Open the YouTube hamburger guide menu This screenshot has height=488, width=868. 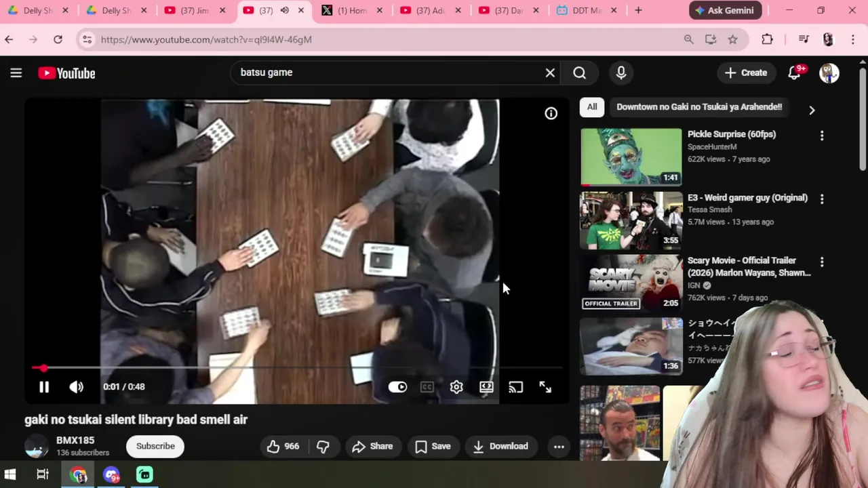(x=16, y=73)
